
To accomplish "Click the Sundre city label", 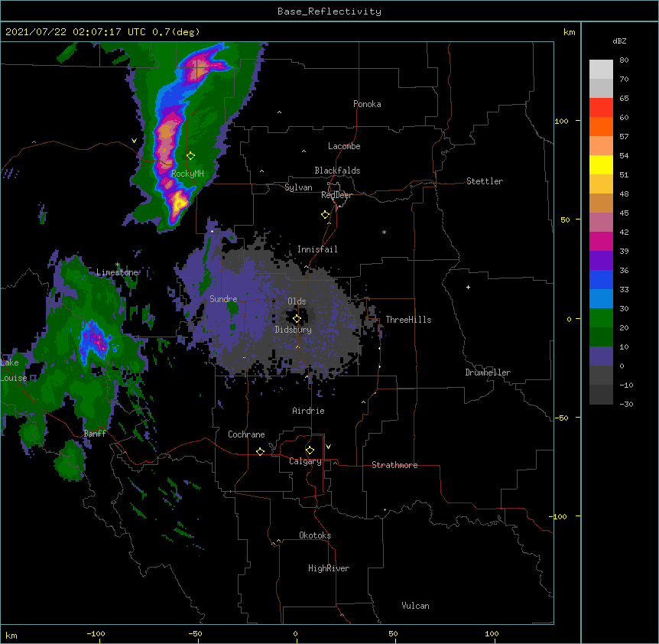I will [x=223, y=299].
